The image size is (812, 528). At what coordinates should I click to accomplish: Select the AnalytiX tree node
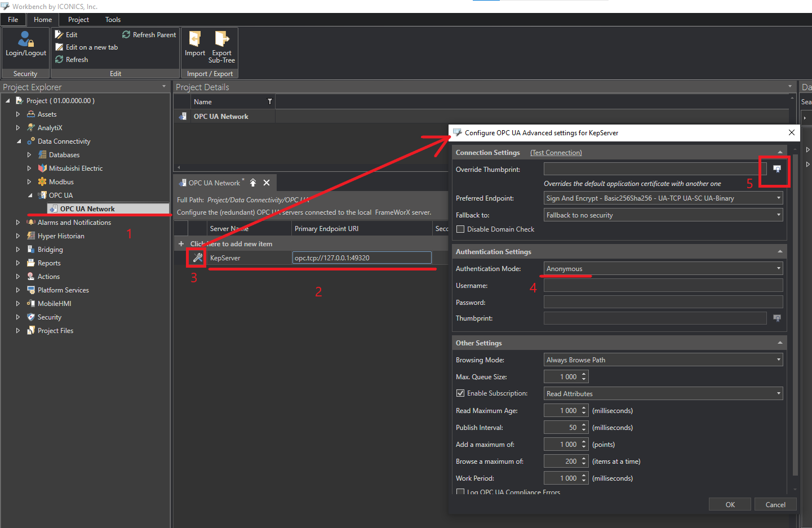(x=50, y=128)
